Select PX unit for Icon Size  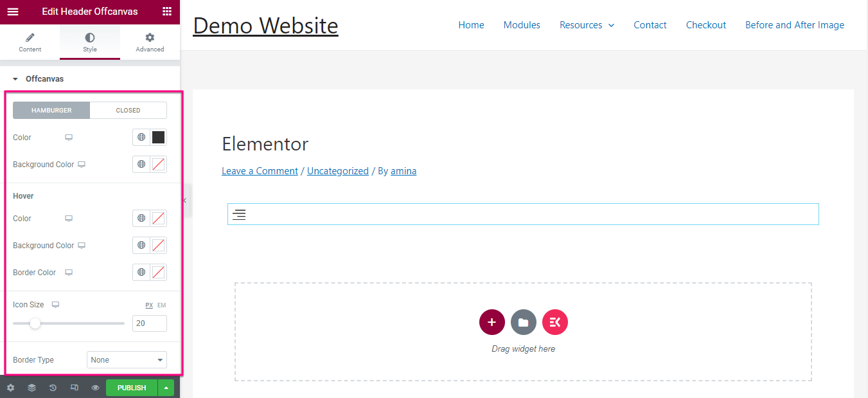(149, 305)
